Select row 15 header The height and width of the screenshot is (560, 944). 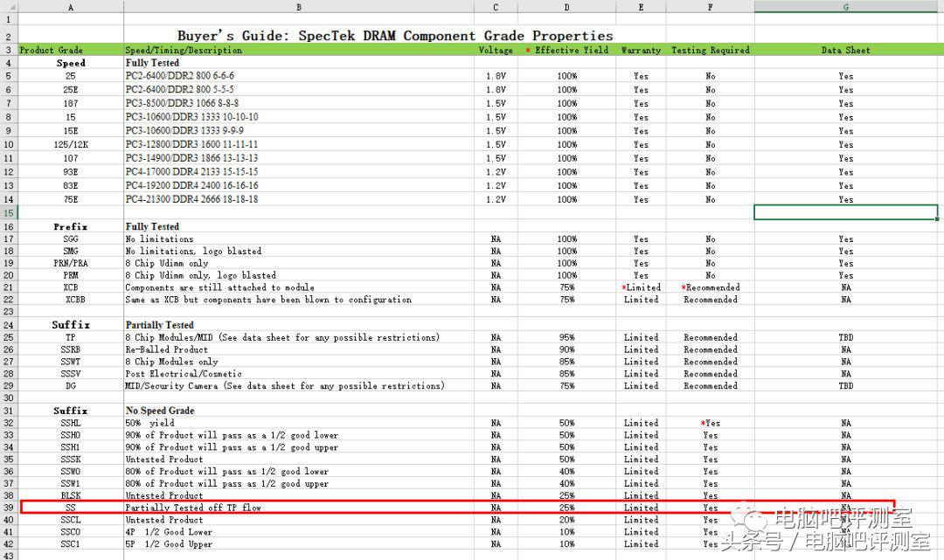9,212
